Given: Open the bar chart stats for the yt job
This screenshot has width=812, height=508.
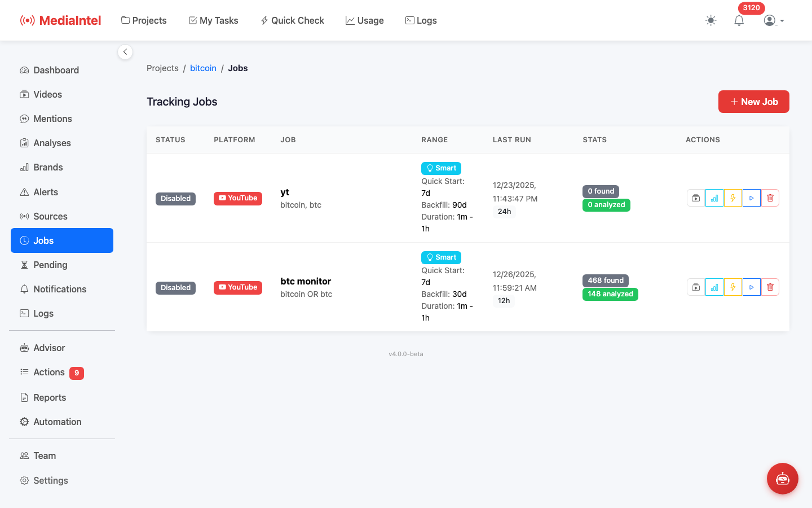Looking at the screenshot, I should pyautogui.click(x=714, y=198).
